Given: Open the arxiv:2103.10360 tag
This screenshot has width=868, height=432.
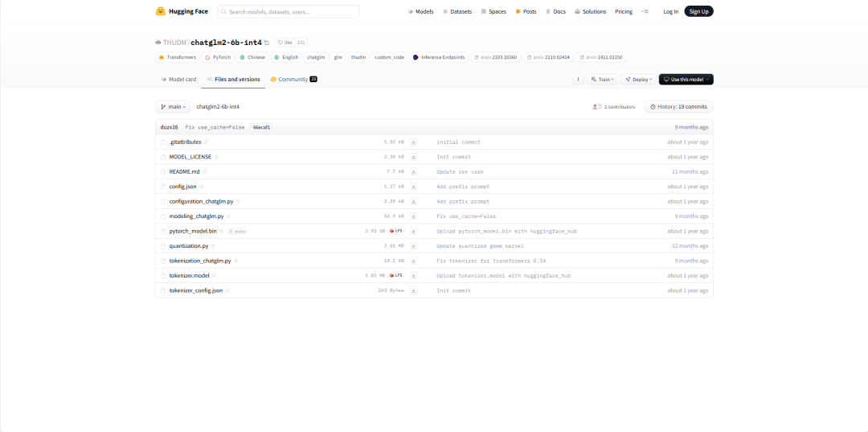Looking at the screenshot, I should coord(496,57).
